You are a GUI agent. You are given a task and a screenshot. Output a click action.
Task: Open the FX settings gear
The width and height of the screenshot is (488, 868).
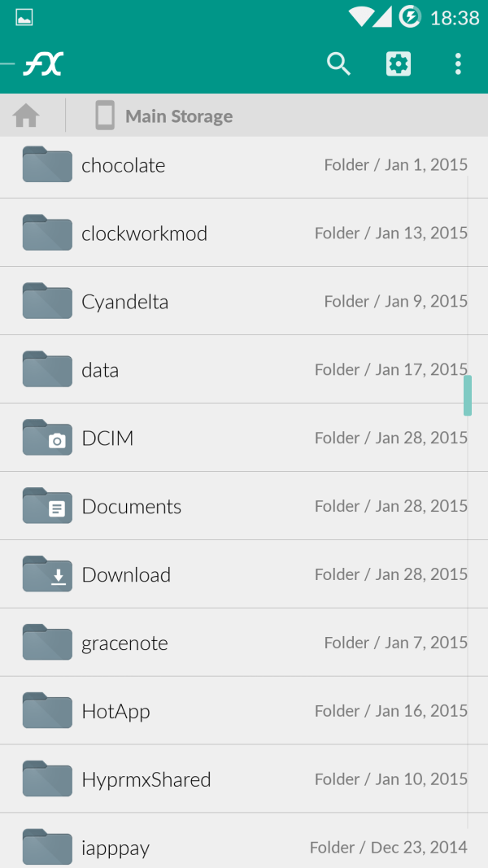(x=398, y=63)
